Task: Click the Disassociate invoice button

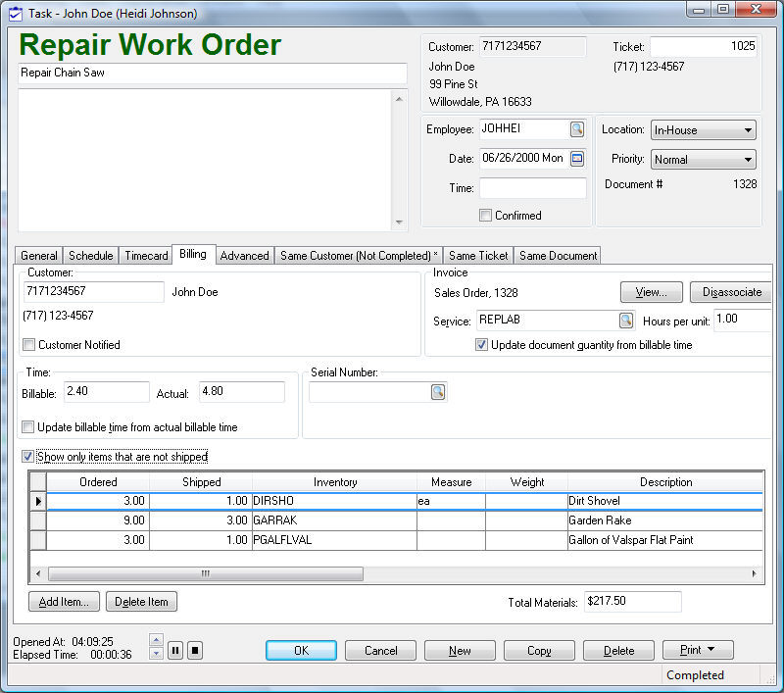Action: pyautogui.click(x=731, y=292)
